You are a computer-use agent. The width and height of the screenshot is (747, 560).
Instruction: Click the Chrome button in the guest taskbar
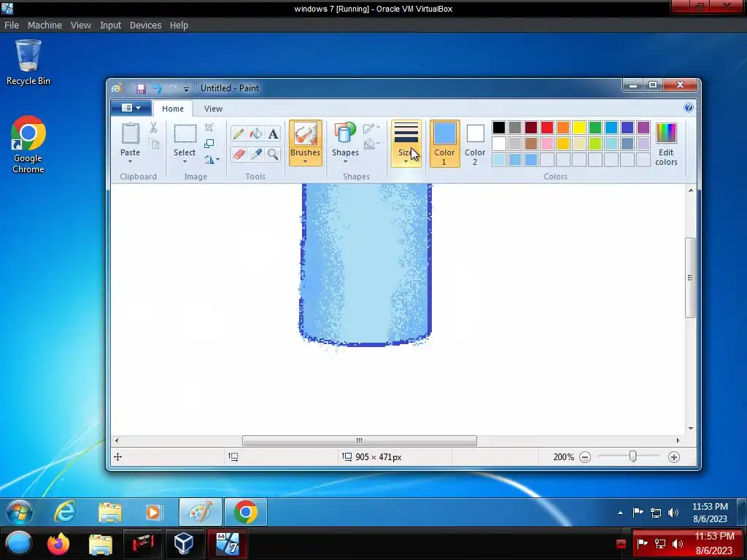click(245, 512)
